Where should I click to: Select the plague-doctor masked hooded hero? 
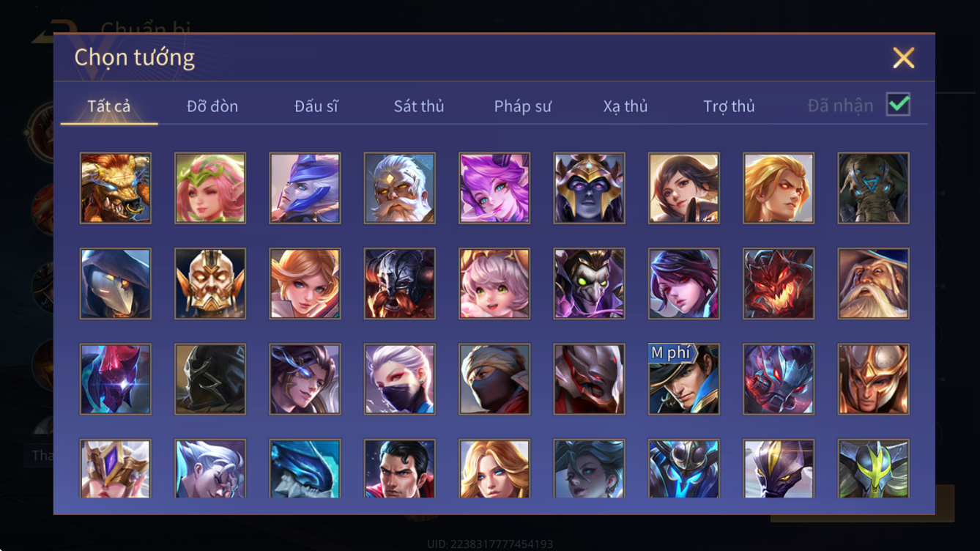click(116, 284)
